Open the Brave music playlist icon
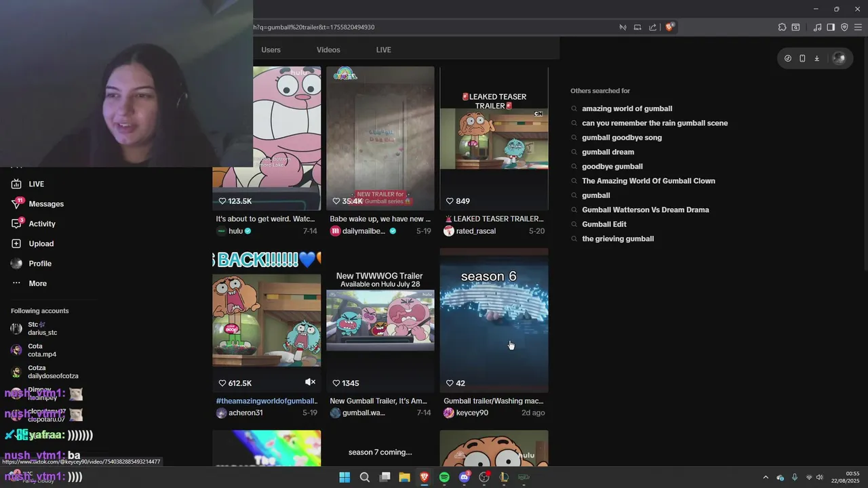Screen dimensions: 868x488 [817, 27]
